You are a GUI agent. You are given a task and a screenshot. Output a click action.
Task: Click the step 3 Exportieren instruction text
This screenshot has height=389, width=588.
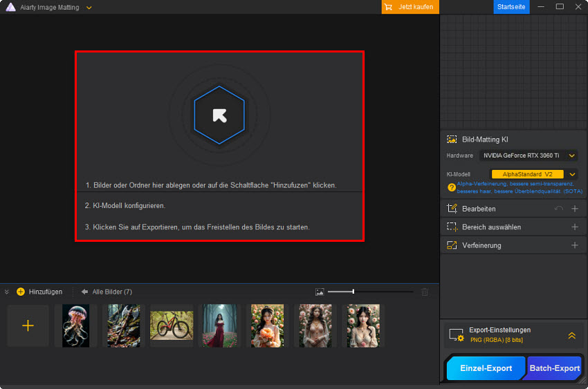(x=197, y=227)
